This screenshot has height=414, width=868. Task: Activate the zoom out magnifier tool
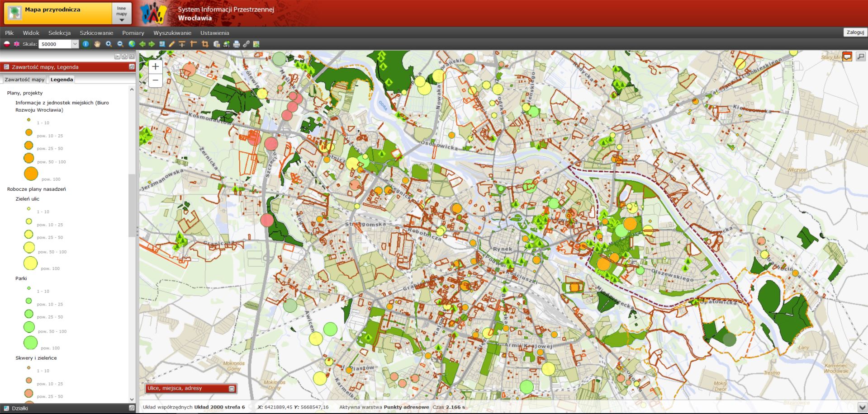coord(120,44)
